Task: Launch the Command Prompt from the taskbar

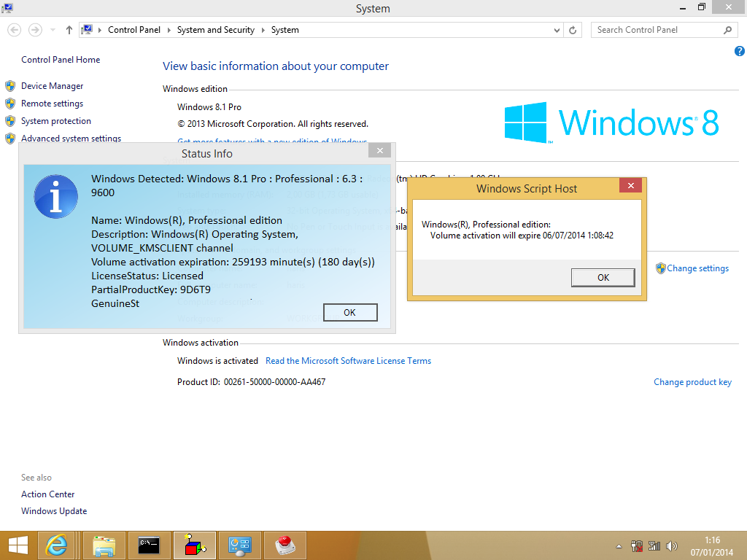Action: tap(149, 545)
